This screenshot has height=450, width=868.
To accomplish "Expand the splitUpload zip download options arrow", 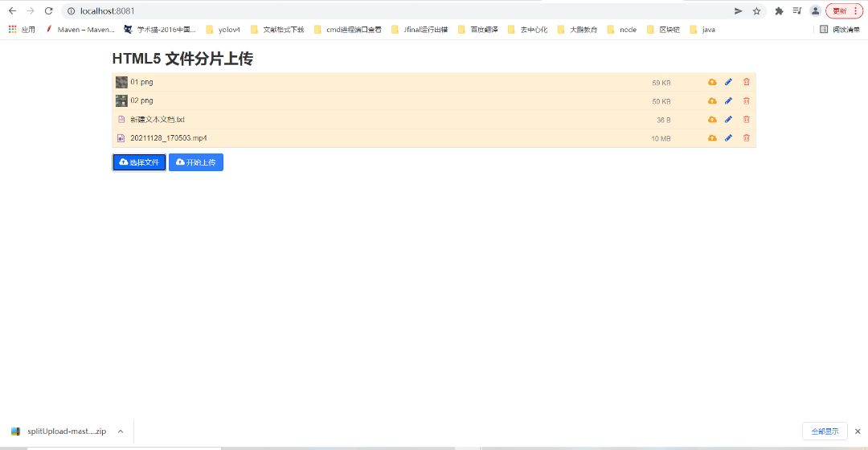I will coord(121,432).
